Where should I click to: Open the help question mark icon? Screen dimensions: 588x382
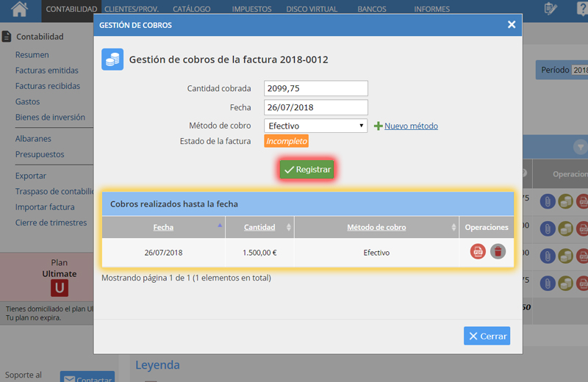581,9
